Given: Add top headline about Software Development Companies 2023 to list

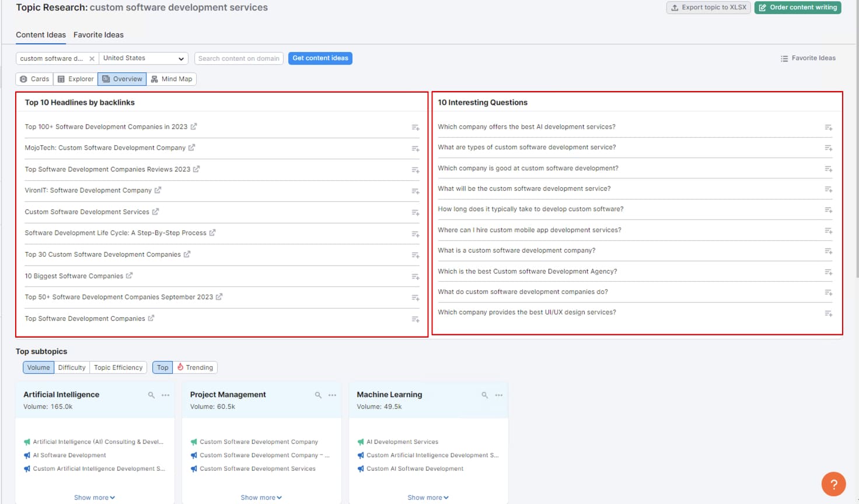Looking at the screenshot, I should 415,127.
